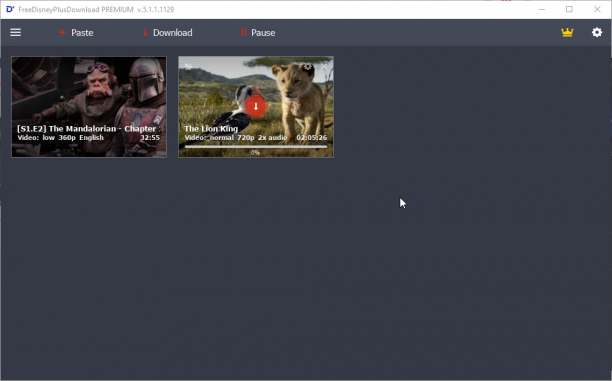
Task: Click the '0%' progress label
Action: 255,153
